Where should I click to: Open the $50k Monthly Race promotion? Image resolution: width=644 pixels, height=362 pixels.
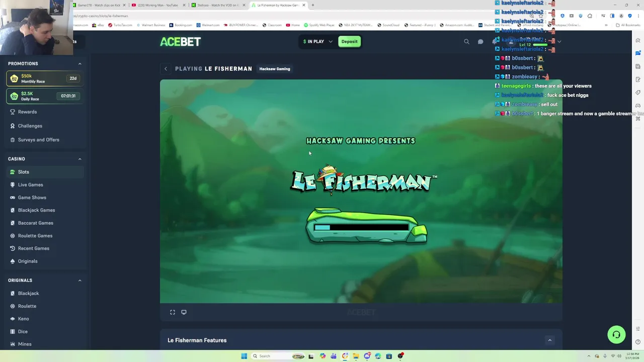coord(44,78)
